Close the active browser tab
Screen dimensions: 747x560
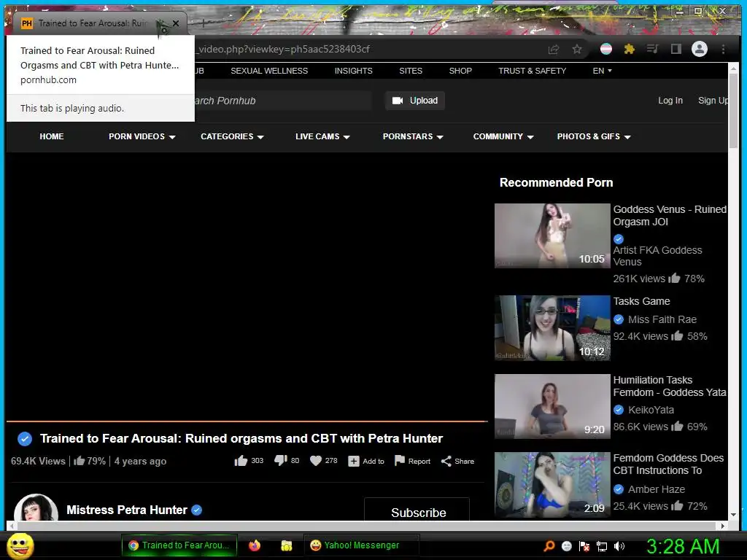pyautogui.click(x=176, y=23)
